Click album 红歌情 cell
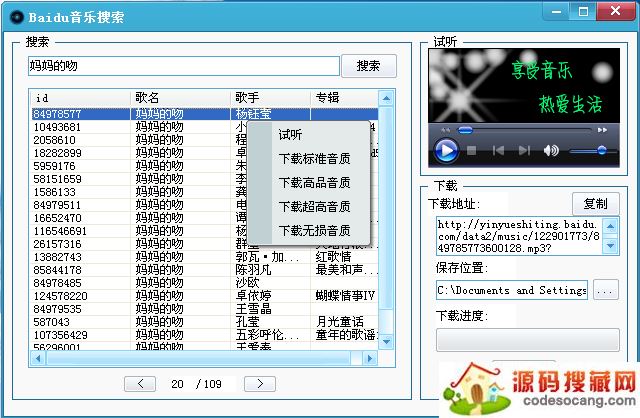Image resolution: width=640 pixels, height=418 pixels. click(333, 257)
